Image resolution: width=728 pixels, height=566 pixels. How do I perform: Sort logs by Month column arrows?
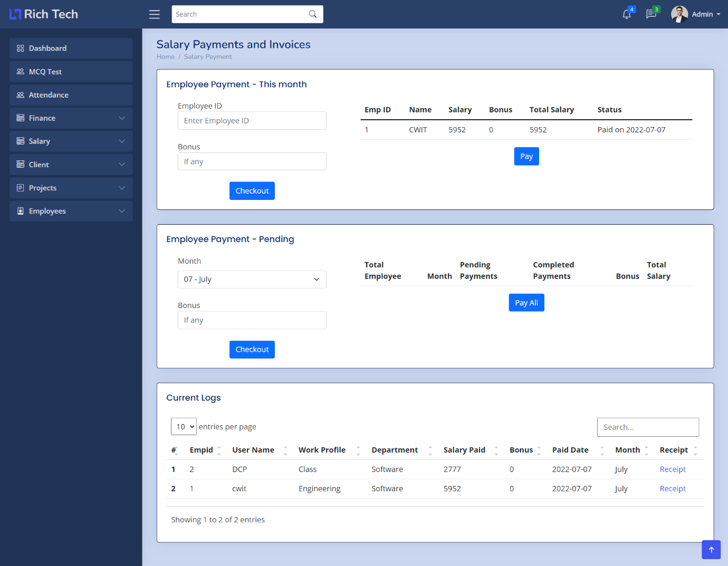pyautogui.click(x=647, y=450)
